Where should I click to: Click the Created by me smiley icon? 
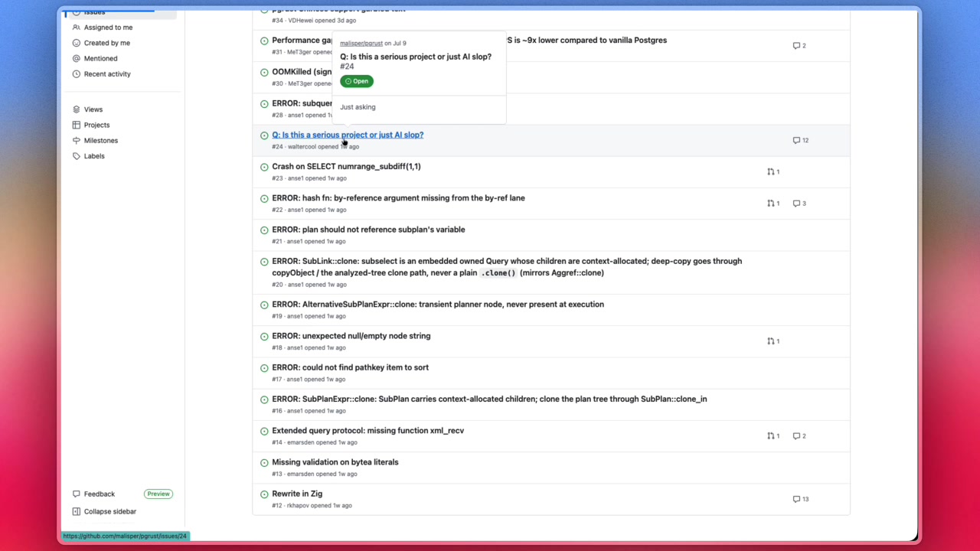76,43
